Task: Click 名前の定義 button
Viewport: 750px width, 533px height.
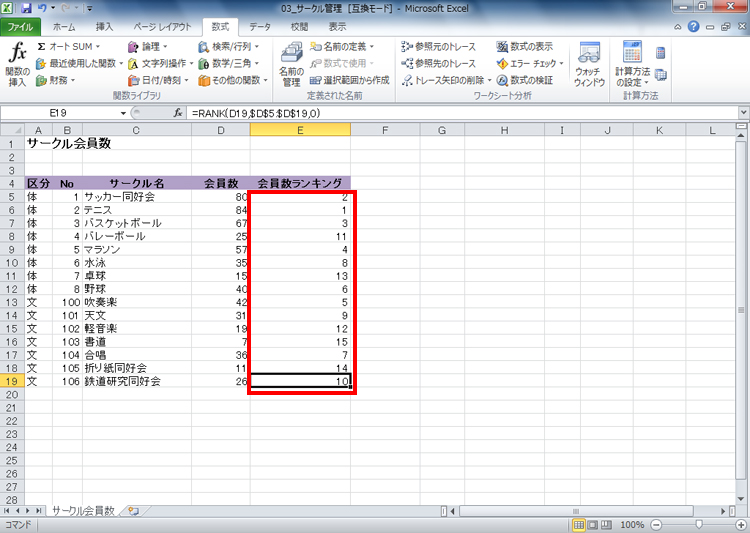Action: [x=342, y=47]
